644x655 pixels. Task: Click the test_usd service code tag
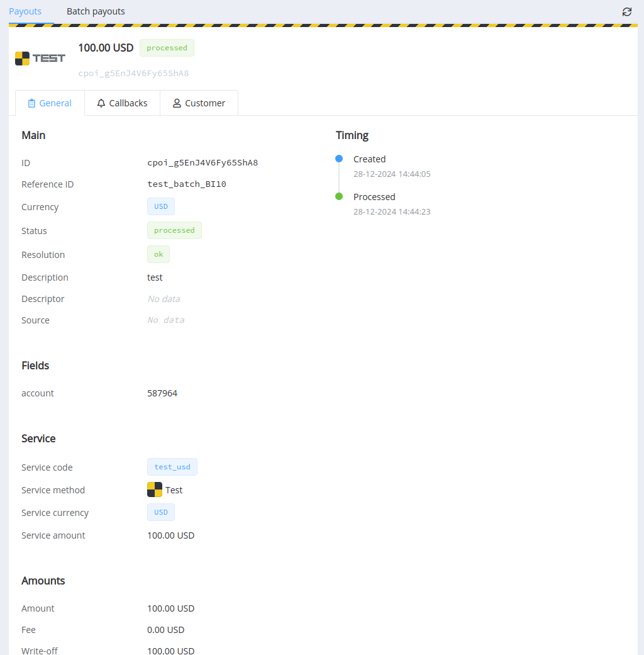(172, 467)
